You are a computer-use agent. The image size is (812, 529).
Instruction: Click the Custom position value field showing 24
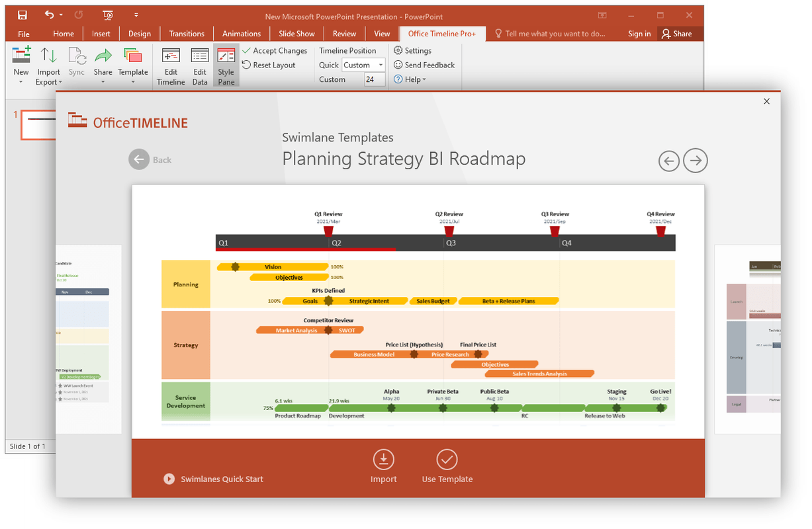(374, 79)
